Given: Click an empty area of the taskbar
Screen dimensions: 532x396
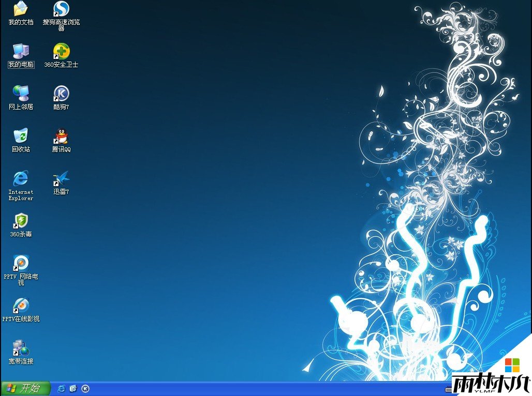Looking at the screenshot, I should click(x=259, y=389).
